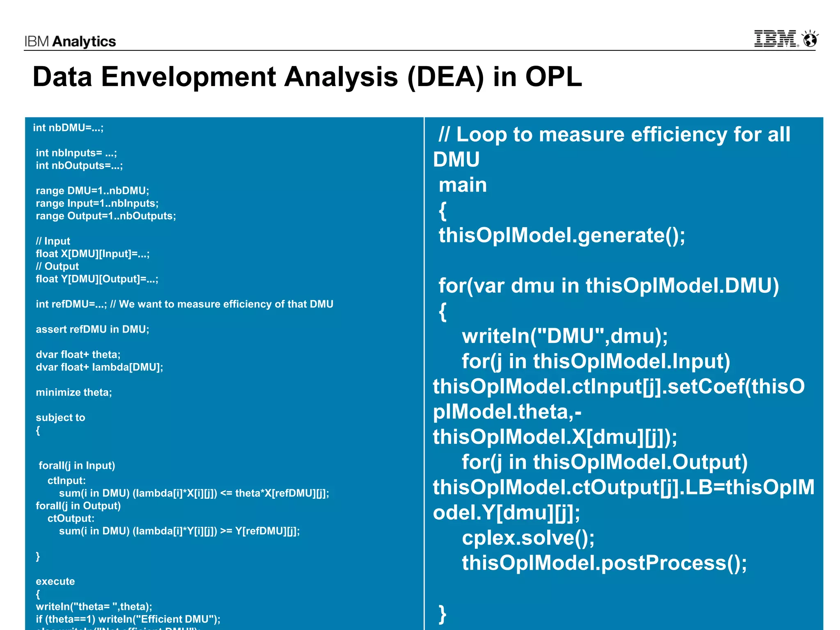Viewport: 840px width, 630px height.
Task: Click the line 'range Input=1..nbInputs;'
Action: click(97, 203)
